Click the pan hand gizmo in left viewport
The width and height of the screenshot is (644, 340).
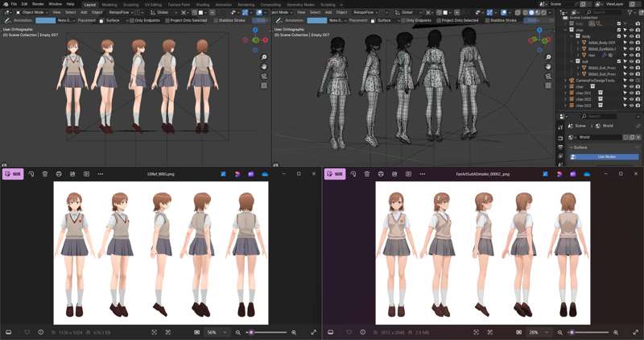point(264,67)
